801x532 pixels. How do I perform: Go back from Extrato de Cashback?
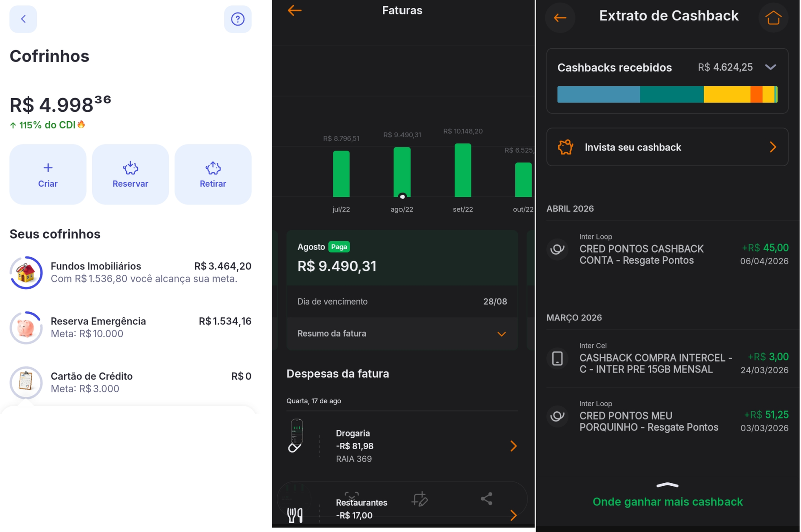tap(560, 18)
